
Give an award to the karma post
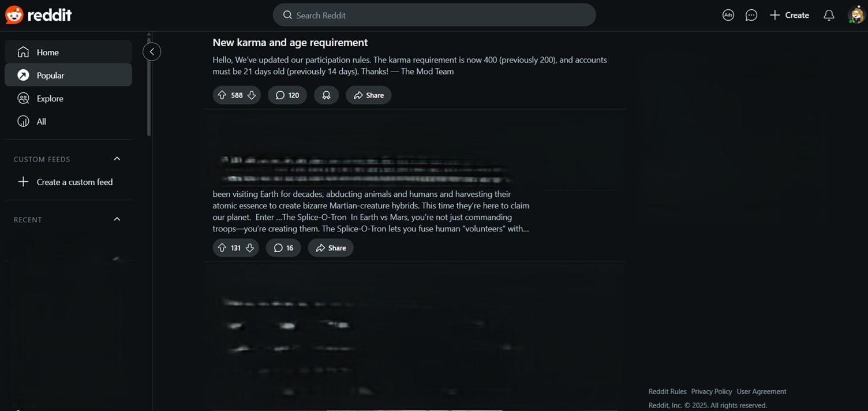click(x=326, y=95)
